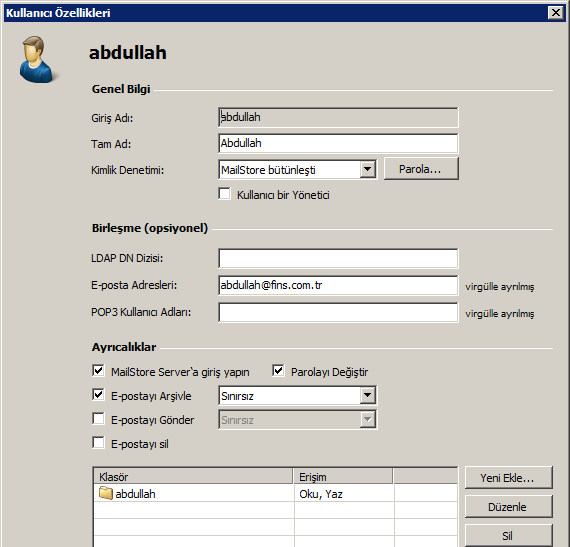Enable E-postayı Gönder checkbox

point(98,419)
